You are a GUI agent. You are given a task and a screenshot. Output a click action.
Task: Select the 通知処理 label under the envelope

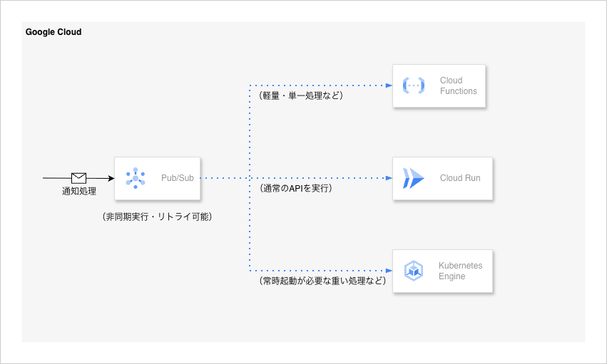click(78, 192)
